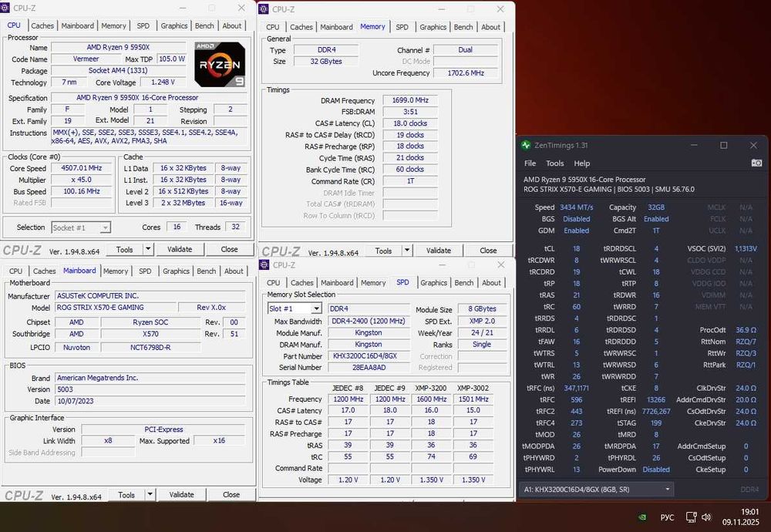Click Tools button in Mainboard window
The width and height of the screenshot is (771, 532).
click(x=126, y=495)
